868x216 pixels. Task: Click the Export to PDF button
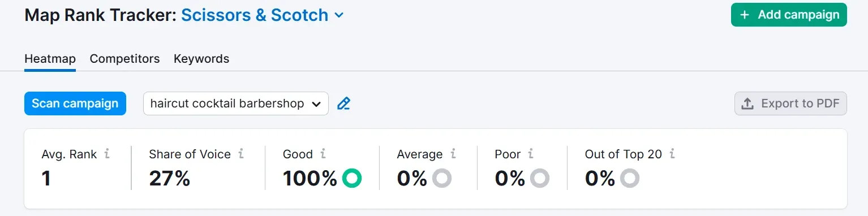click(x=790, y=103)
